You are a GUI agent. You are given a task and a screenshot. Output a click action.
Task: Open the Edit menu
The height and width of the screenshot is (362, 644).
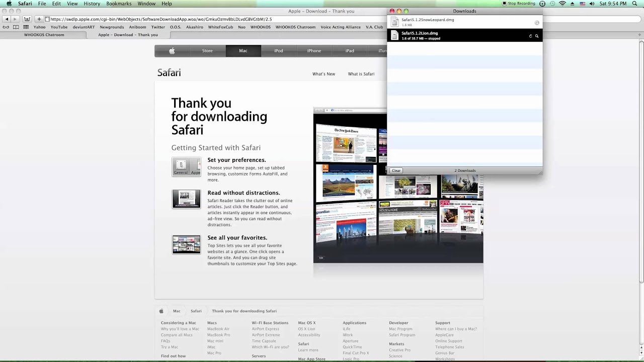pyautogui.click(x=56, y=4)
